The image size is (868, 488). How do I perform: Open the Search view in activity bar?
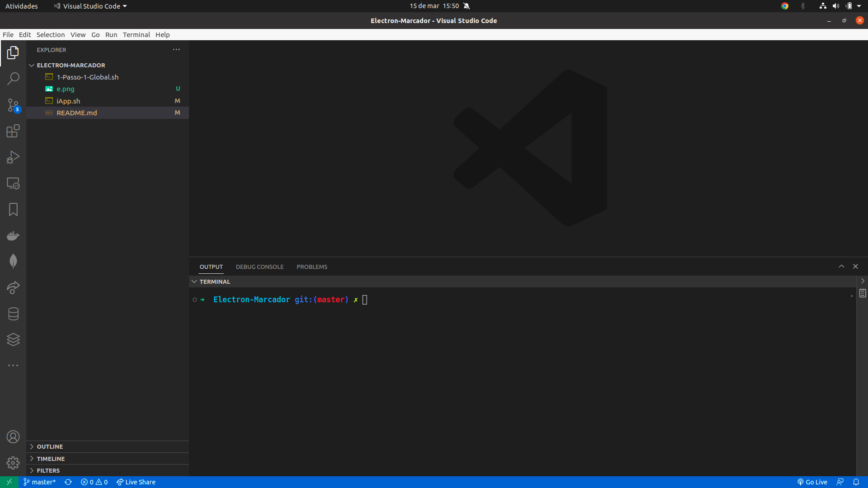13,79
